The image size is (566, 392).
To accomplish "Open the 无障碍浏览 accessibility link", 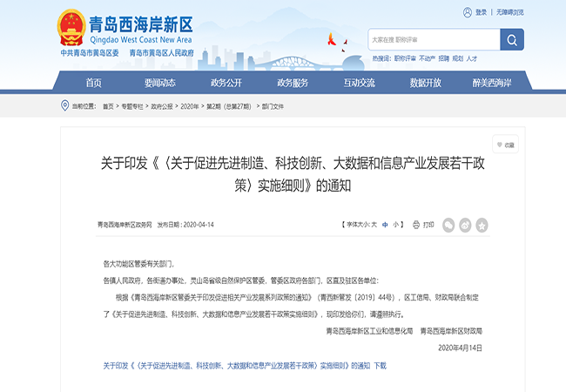I will pos(509,12).
